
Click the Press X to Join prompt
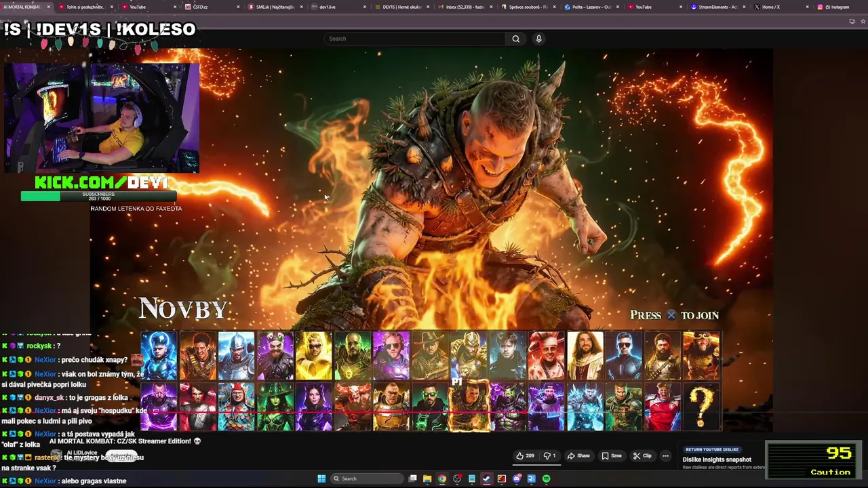(x=674, y=315)
